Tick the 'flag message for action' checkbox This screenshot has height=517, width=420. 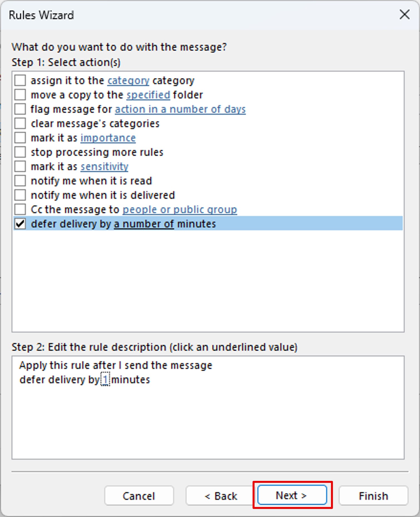tap(20, 109)
